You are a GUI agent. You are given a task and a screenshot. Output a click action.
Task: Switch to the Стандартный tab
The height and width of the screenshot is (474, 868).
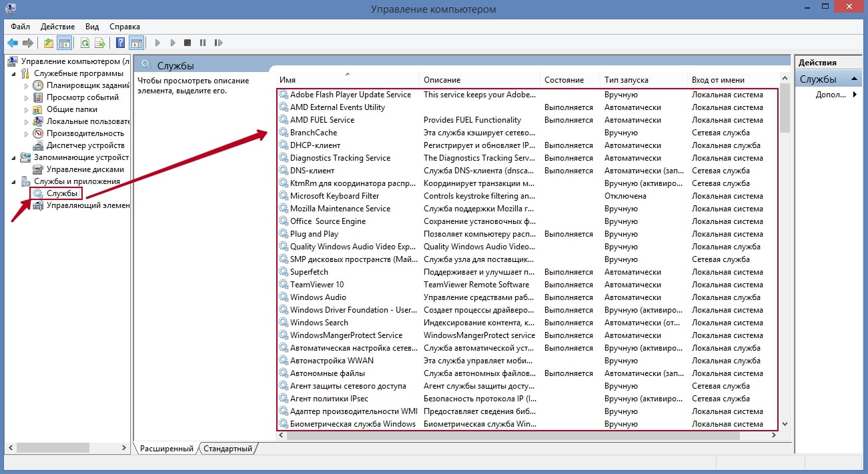228,449
